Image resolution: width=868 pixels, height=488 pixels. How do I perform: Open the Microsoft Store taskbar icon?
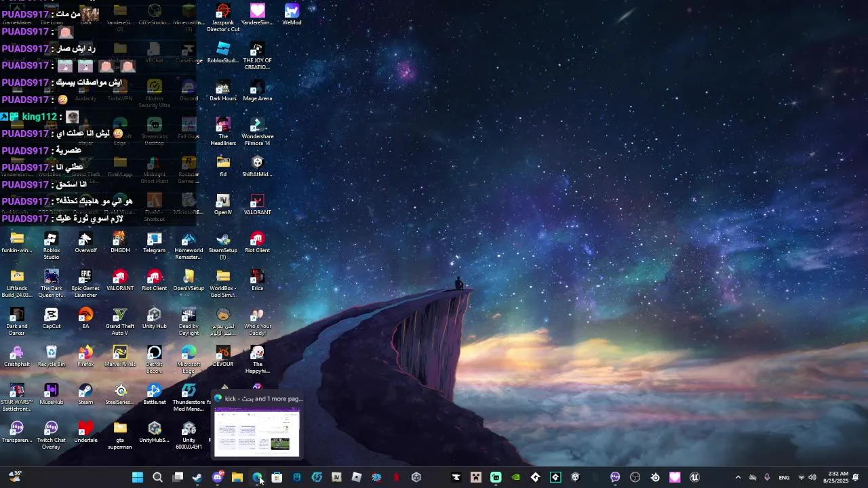click(x=277, y=477)
